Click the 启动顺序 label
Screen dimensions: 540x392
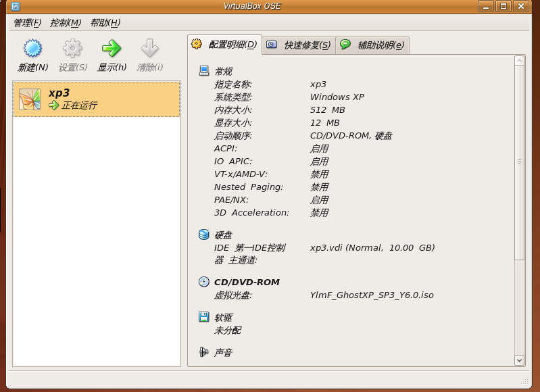(232, 136)
